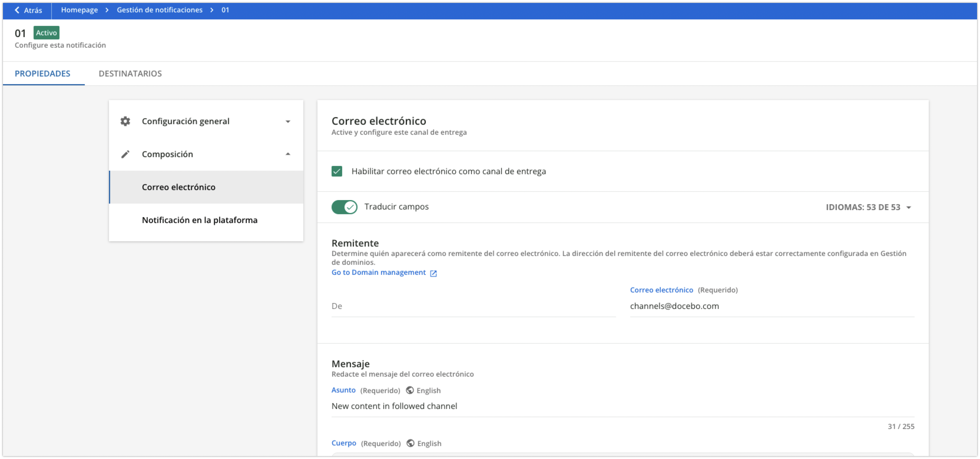The image size is (980, 459).
Task: Open the Go to Domain management link
Action: [x=378, y=272]
